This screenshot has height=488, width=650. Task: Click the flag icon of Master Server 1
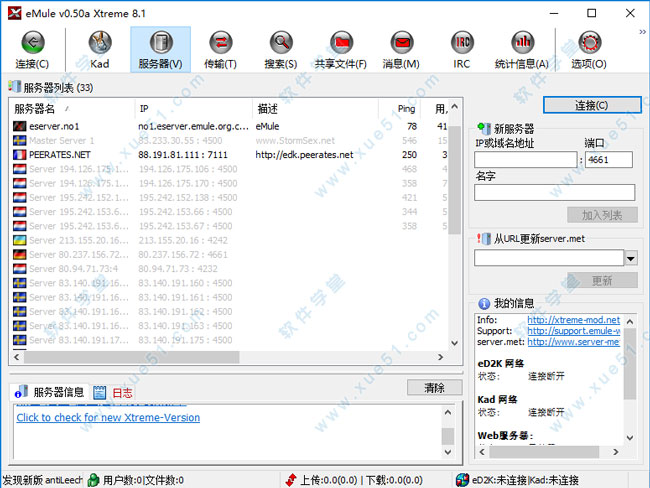click(19, 141)
